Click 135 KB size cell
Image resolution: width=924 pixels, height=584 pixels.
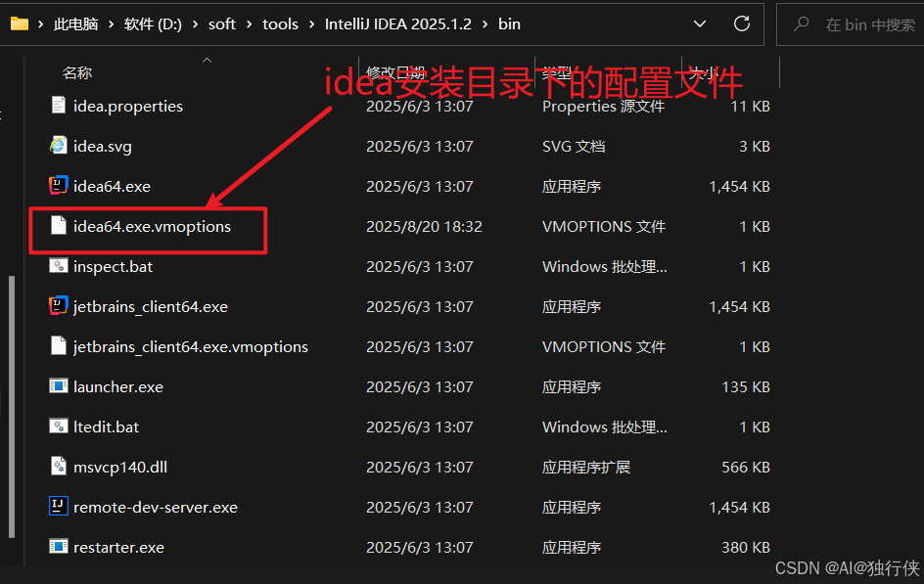pyautogui.click(x=746, y=386)
